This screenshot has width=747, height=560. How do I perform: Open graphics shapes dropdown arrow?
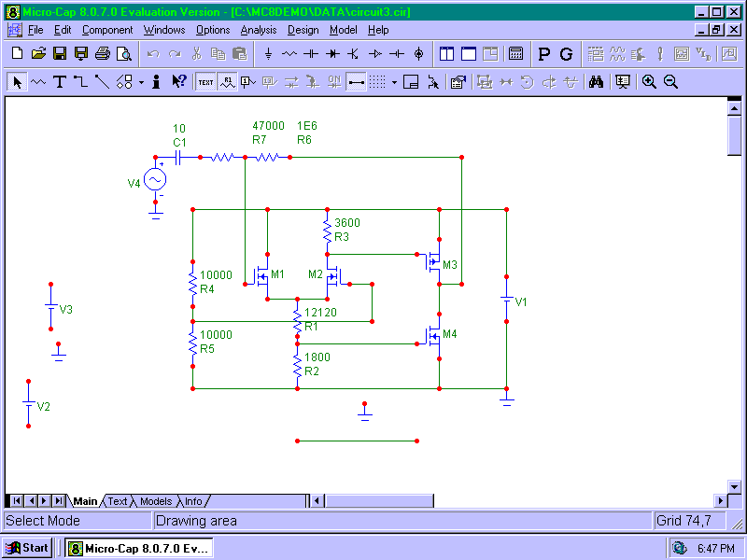click(141, 82)
